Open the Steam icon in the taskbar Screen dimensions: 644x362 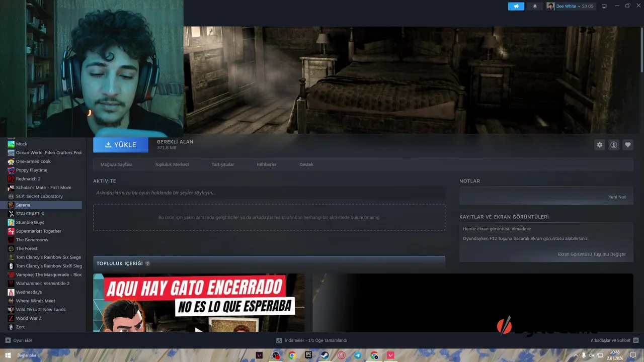click(325, 355)
